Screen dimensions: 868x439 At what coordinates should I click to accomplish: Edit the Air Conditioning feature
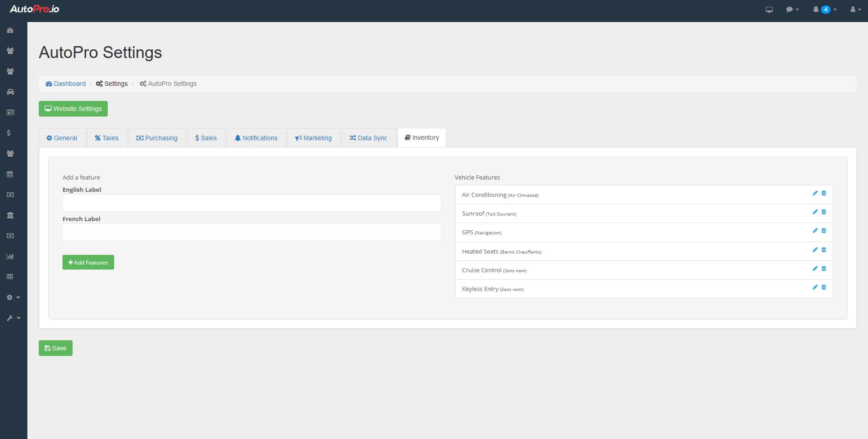tap(815, 193)
